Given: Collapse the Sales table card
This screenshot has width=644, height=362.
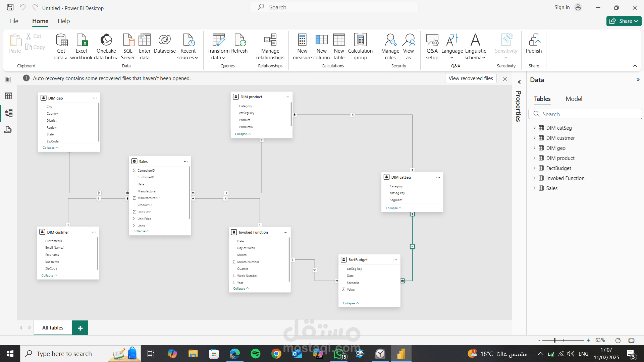Looking at the screenshot, I should coord(141,231).
